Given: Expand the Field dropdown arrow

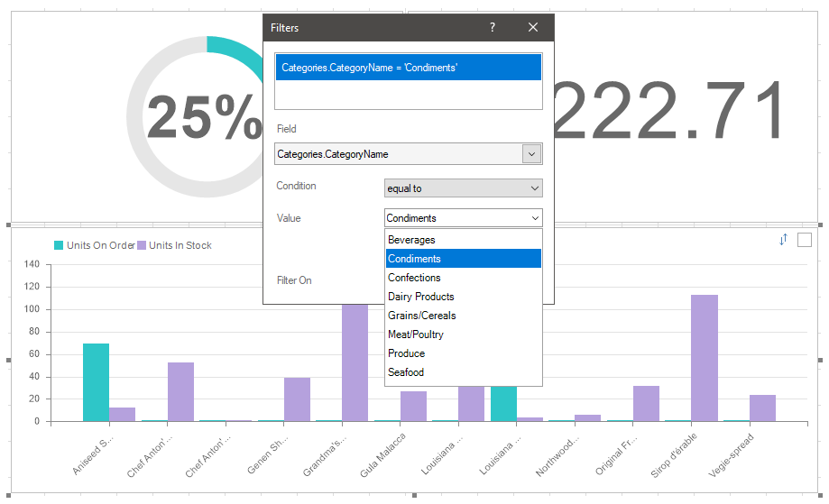Looking at the screenshot, I should [x=530, y=154].
